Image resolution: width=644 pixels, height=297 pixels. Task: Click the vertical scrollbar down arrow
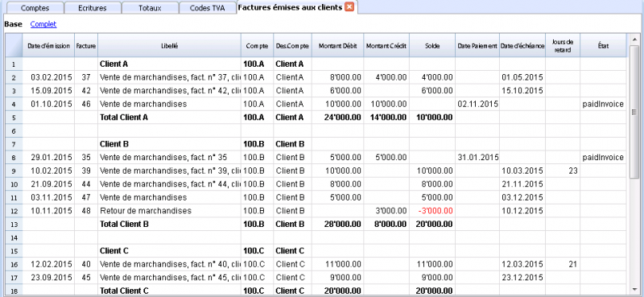coord(634,289)
